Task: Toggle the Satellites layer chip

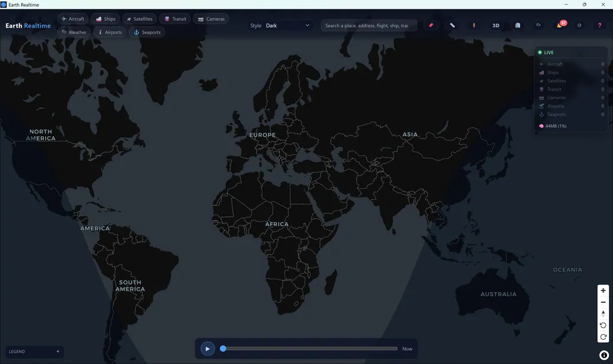Action: pyautogui.click(x=140, y=19)
